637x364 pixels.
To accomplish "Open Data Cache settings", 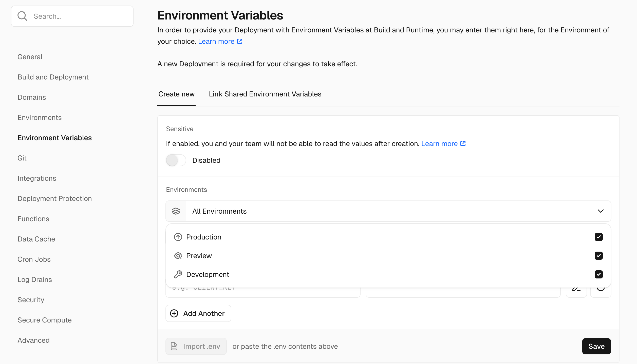I will pyautogui.click(x=36, y=239).
